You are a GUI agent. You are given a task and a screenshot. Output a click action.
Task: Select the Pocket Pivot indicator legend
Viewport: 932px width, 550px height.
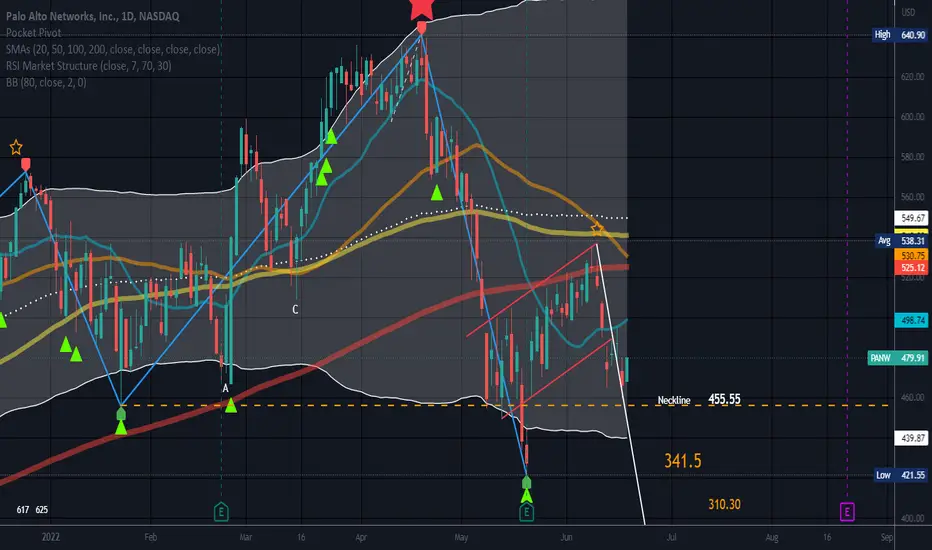pyautogui.click(x=33, y=33)
